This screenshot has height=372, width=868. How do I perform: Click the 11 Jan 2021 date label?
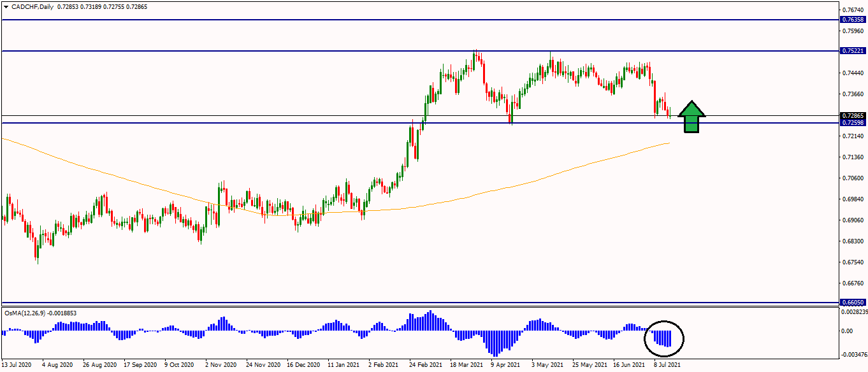click(x=344, y=366)
